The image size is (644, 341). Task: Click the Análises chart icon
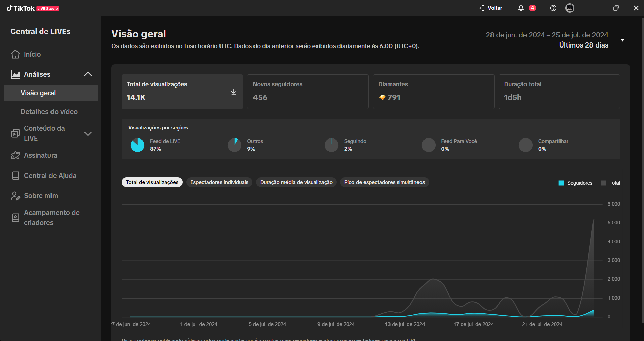tap(15, 74)
